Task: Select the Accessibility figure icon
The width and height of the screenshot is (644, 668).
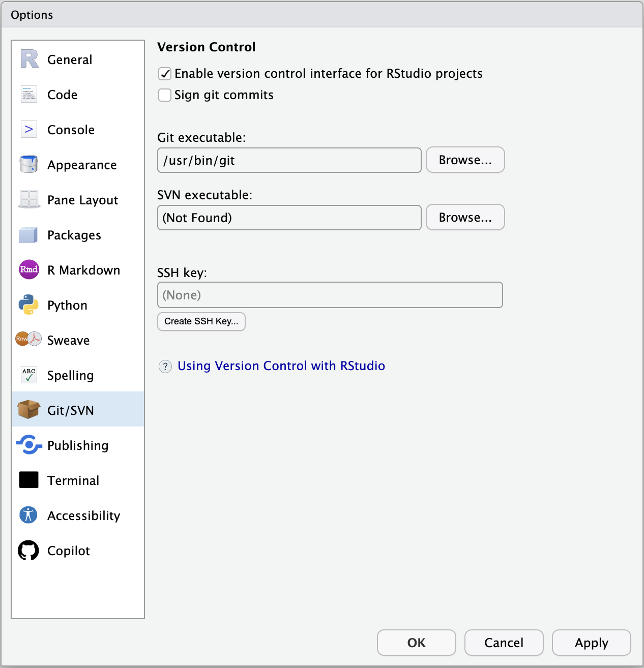Action: coord(29,515)
